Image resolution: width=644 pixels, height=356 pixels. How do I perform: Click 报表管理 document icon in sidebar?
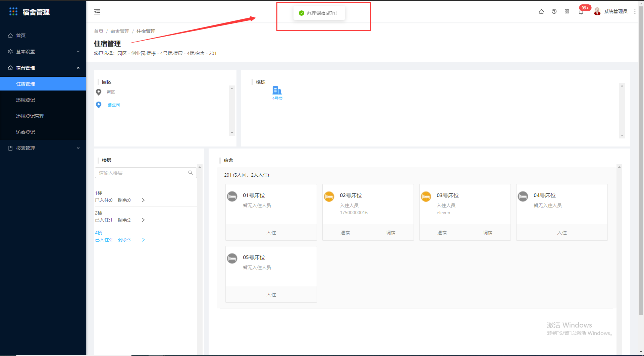pos(10,148)
